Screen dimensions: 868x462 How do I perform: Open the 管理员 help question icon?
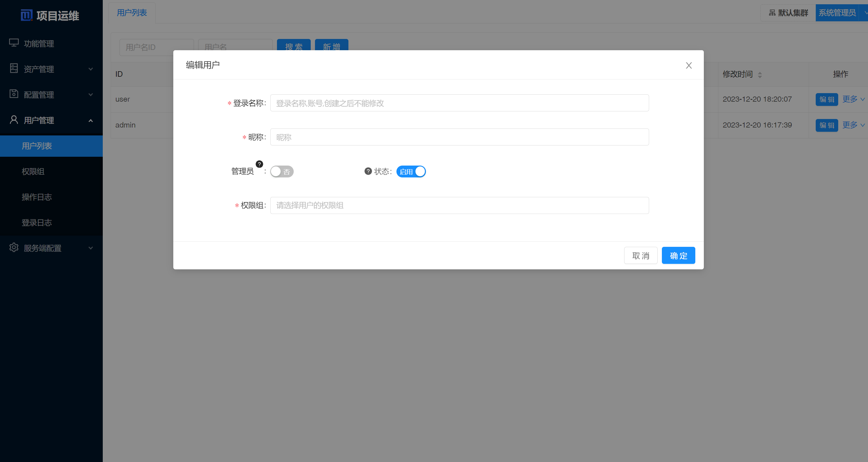coord(259,164)
